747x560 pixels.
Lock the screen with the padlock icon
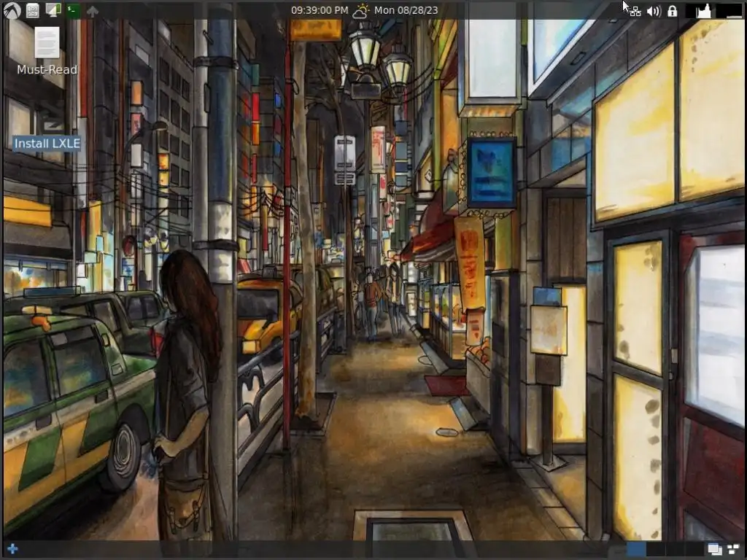672,10
